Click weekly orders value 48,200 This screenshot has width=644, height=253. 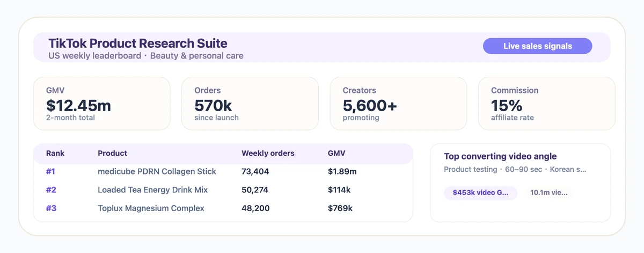[255, 208]
